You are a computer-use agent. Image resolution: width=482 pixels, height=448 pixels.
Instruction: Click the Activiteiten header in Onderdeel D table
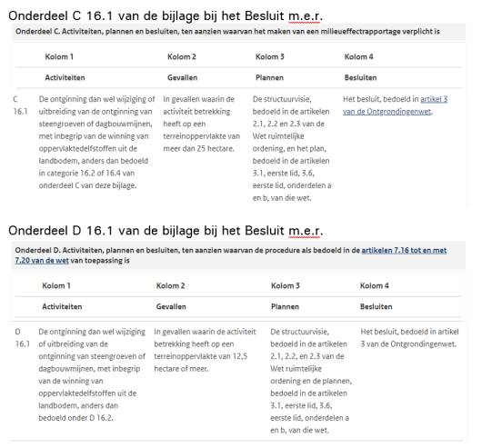click(62, 307)
